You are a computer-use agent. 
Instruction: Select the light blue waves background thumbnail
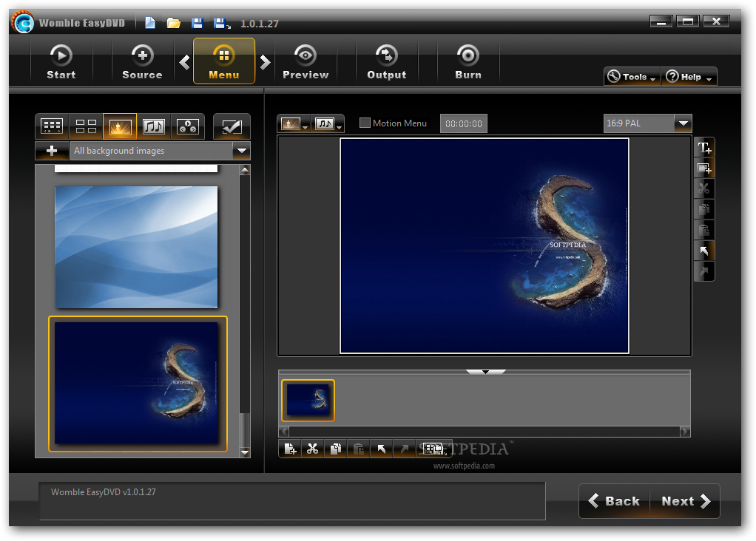136,247
